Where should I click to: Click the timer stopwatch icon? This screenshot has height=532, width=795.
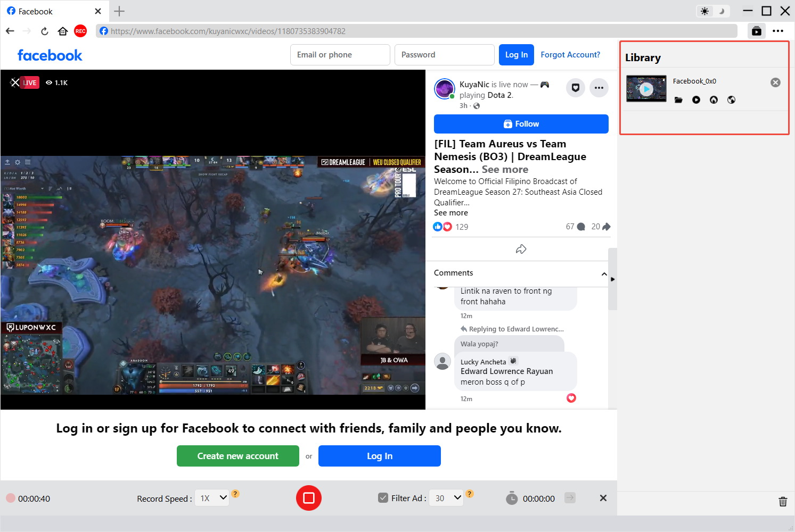[x=512, y=498]
